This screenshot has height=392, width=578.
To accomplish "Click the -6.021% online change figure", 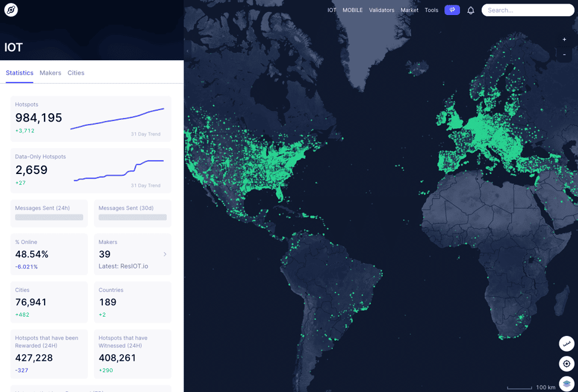I will (x=26, y=267).
